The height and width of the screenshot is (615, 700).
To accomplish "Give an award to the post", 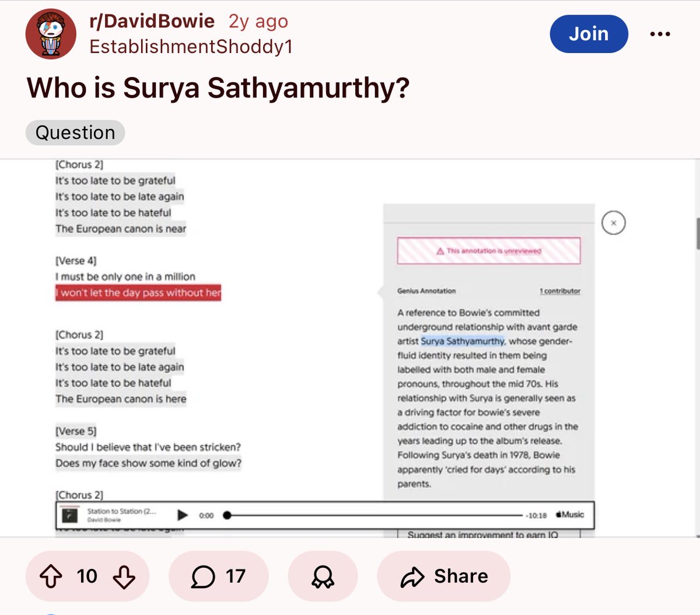I will (323, 576).
